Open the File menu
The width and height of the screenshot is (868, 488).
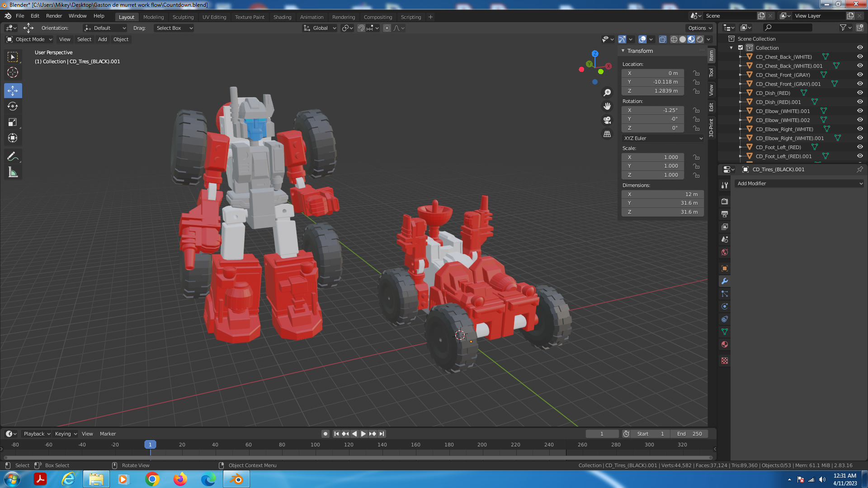[x=20, y=16]
